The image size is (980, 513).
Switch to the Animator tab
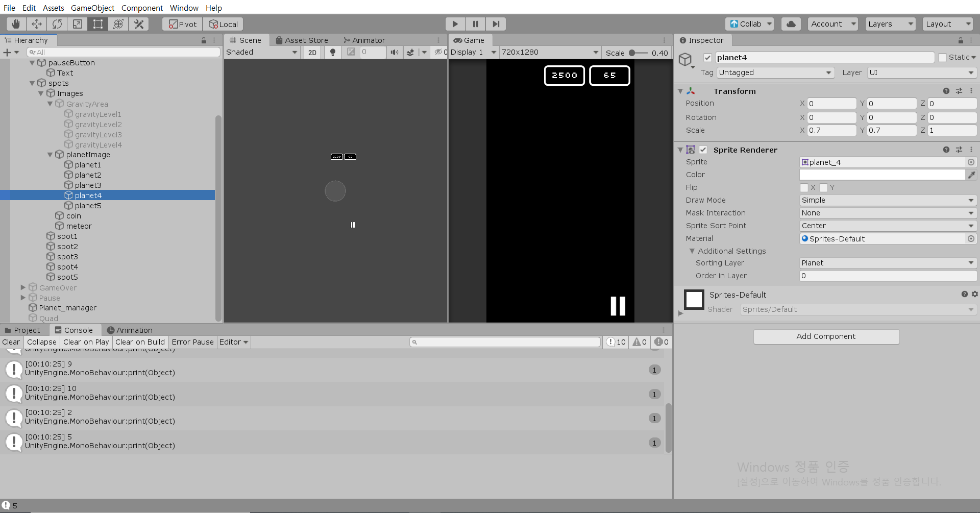(x=364, y=40)
